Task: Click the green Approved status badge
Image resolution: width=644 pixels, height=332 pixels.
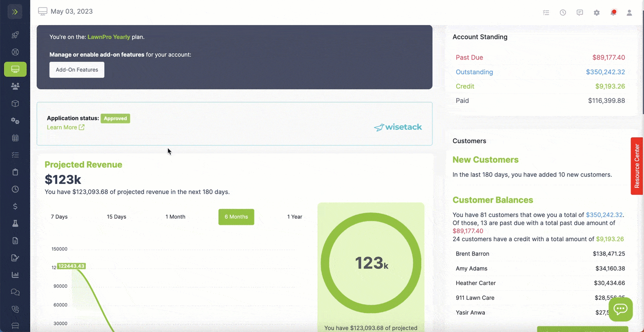Action: point(115,119)
